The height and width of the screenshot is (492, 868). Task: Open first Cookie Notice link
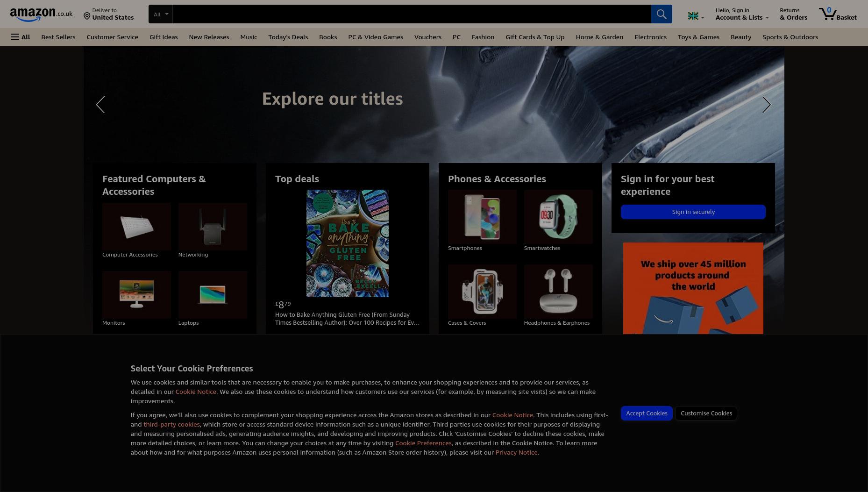(x=196, y=392)
